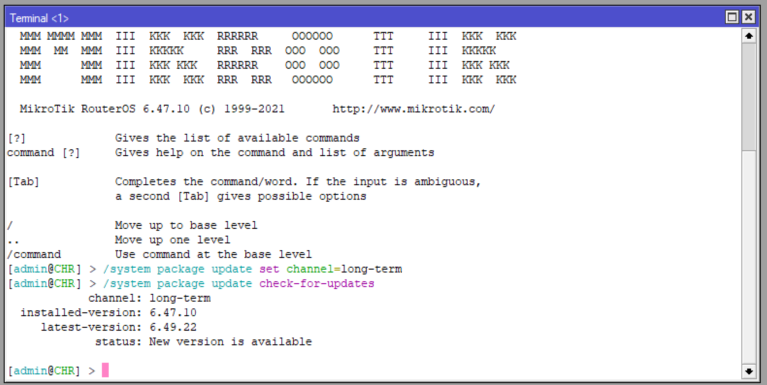Click the 'check-for-updates' command word
The height and width of the screenshot is (385, 767).
point(316,284)
